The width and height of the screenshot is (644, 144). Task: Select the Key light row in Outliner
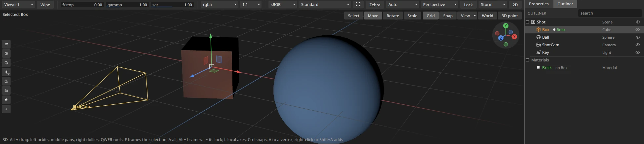click(584, 53)
